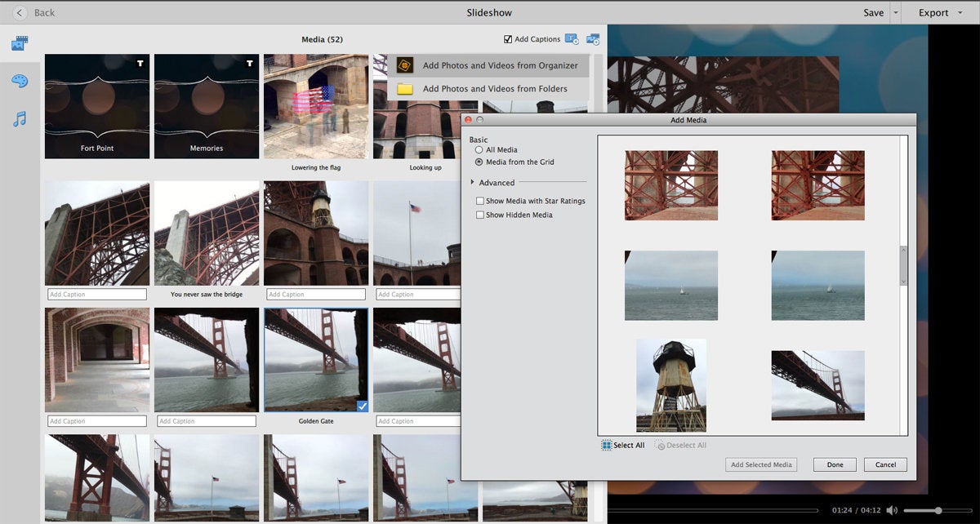Click the add text slide icon
Image resolution: width=980 pixels, height=524 pixels.
click(572, 39)
